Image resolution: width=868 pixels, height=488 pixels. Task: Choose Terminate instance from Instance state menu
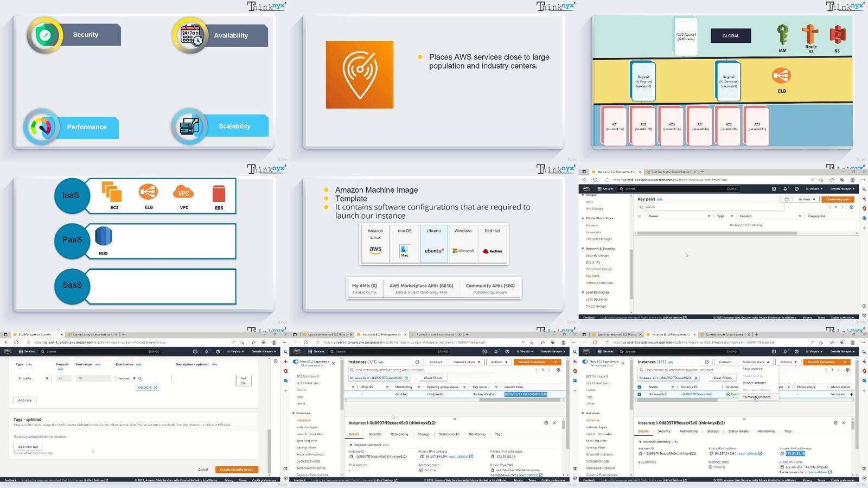tap(756, 397)
